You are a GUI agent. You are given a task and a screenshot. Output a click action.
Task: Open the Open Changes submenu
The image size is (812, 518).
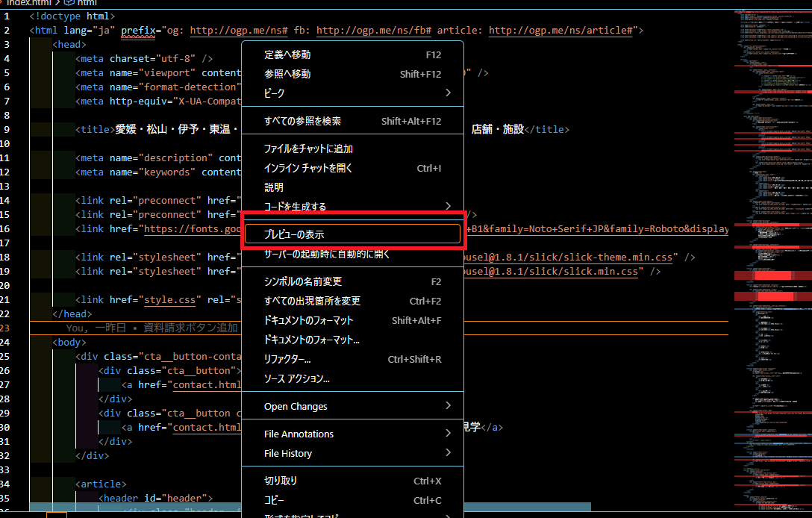pos(448,406)
